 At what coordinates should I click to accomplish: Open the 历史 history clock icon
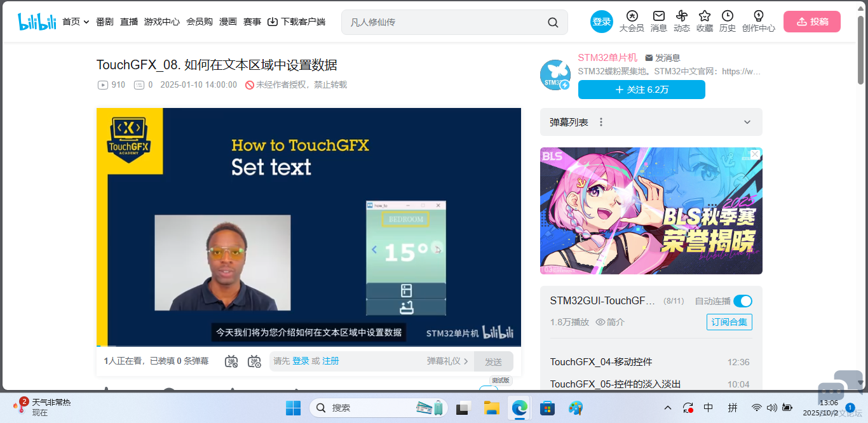pos(728,21)
